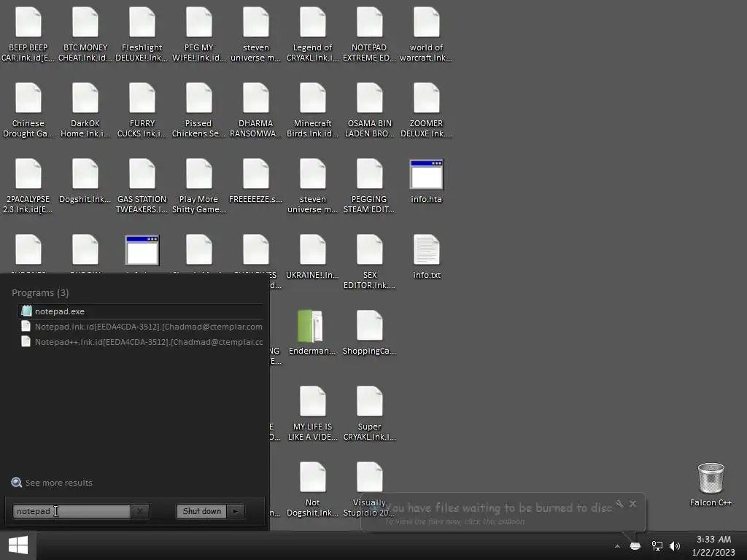The image size is (747, 560).
Task: Select OSAMA BIN LADEN BRO desktop file
Action: [x=369, y=111]
